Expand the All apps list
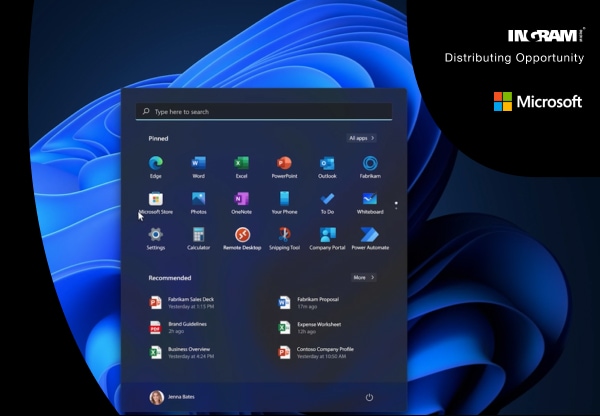Image resolution: width=600 pixels, height=416 pixels. point(360,138)
